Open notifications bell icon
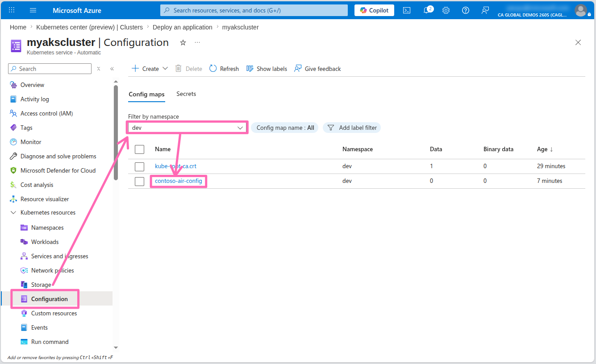This screenshot has width=596, height=364. [426, 10]
